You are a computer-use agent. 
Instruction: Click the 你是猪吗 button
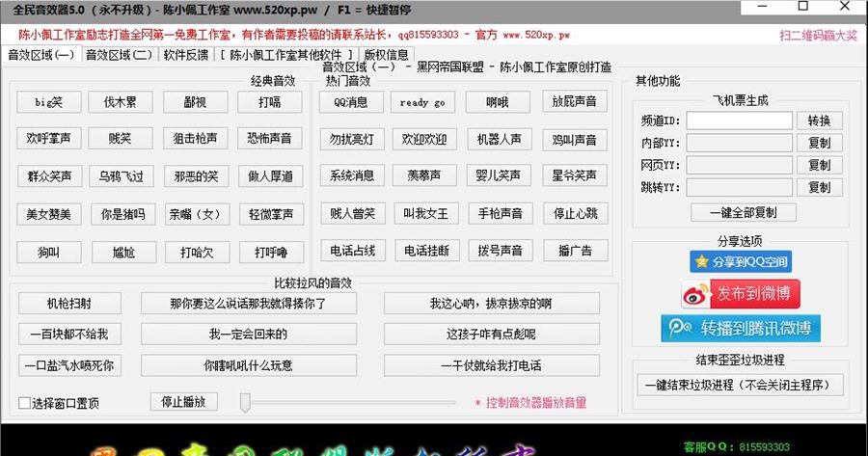pyautogui.click(x=122, y=214)
